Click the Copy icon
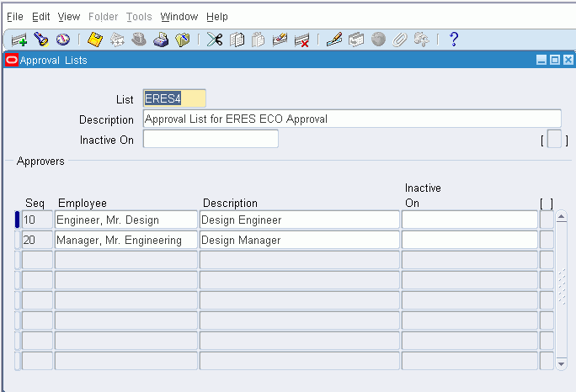This screenshot has height=392, width=576. tap(237, 40)
